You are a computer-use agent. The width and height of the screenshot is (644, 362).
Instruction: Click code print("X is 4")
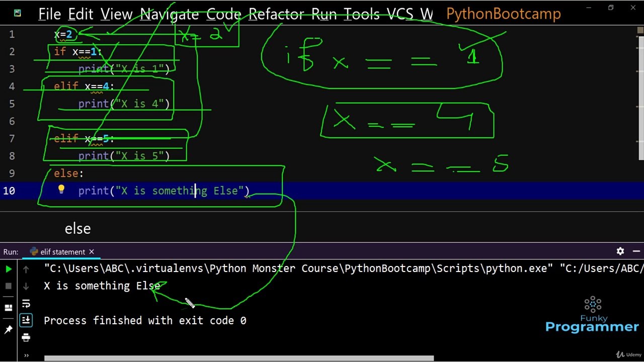tap(124, 104)
